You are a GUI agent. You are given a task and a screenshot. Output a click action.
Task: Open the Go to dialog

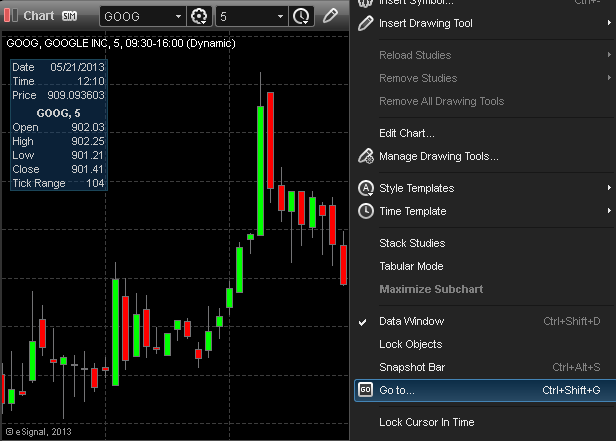click(x=486, y=390)
